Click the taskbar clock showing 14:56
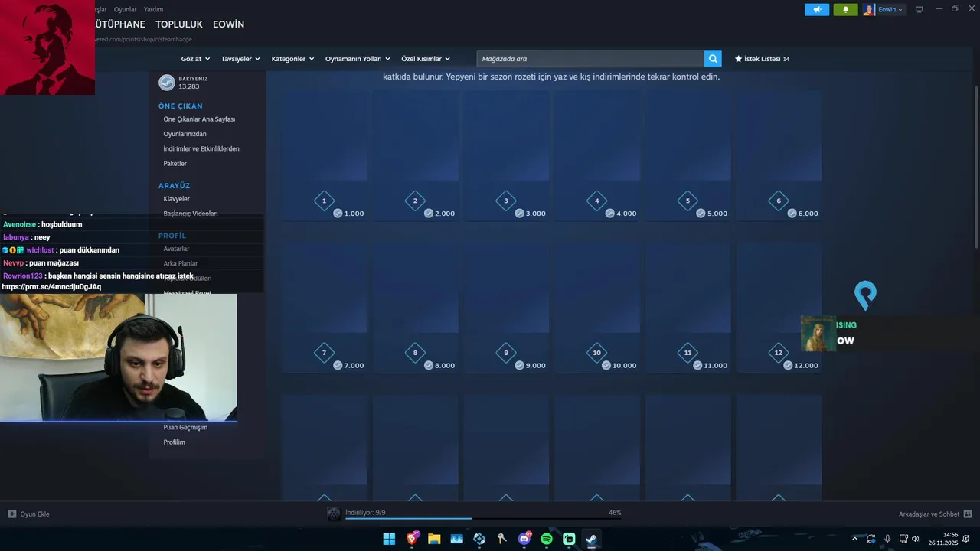 [x=943, y=539]
